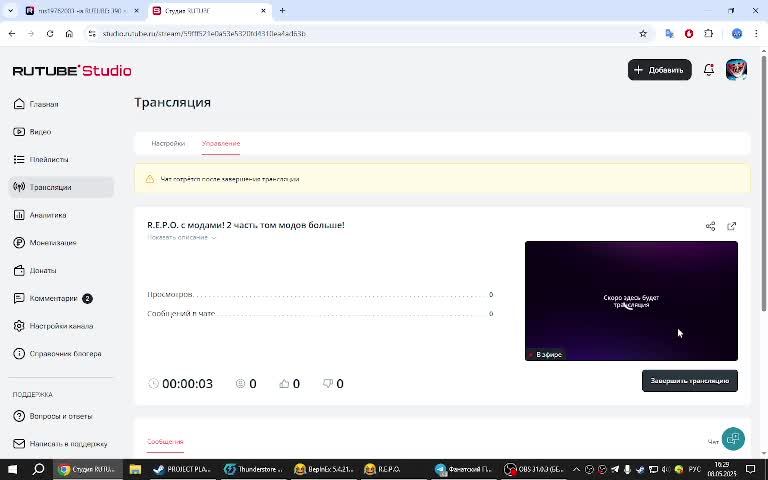Click the floating chat support icon
This screenshot has width=768, height=480.
(x=733, y=438)
